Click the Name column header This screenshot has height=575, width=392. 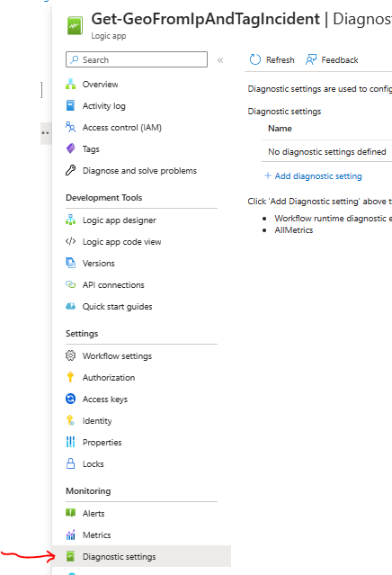(280, 129)
